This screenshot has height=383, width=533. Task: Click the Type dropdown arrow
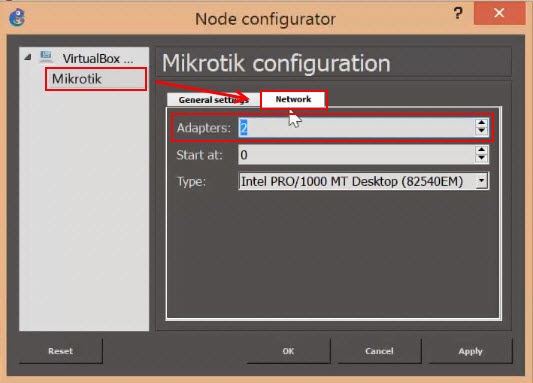482,181
